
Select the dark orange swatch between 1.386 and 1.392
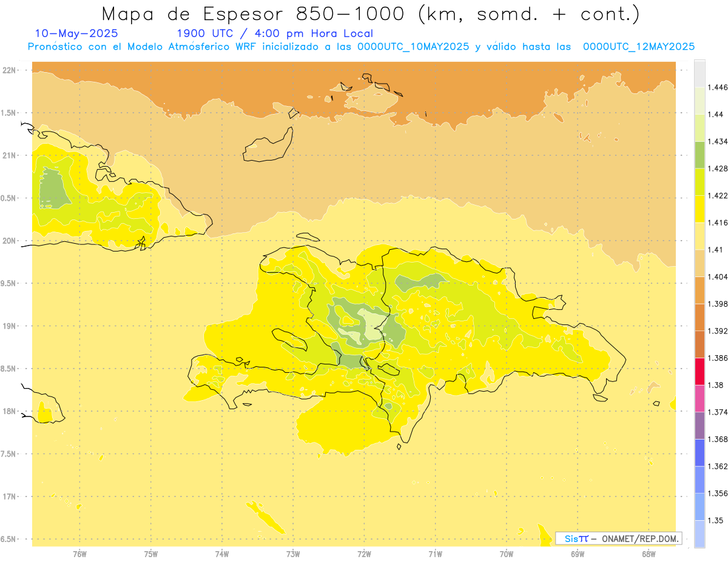699,344
